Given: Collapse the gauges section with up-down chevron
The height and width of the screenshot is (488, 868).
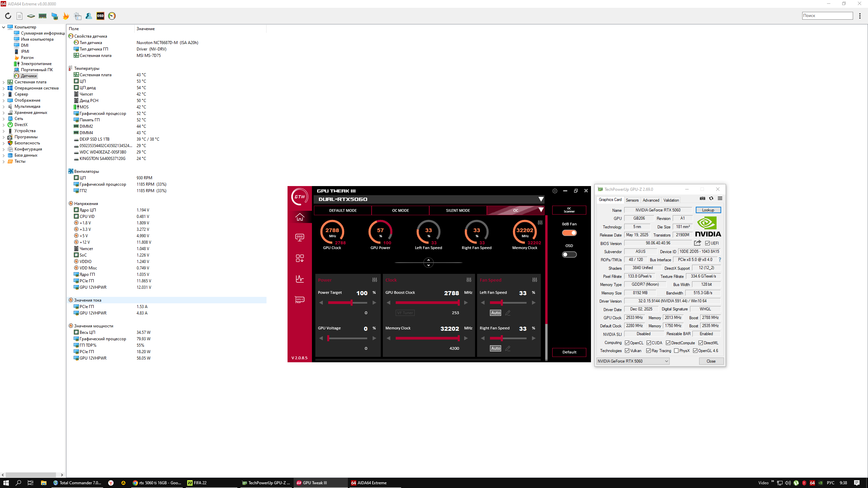Looking at the screenshot, I should tap(429, 263).
